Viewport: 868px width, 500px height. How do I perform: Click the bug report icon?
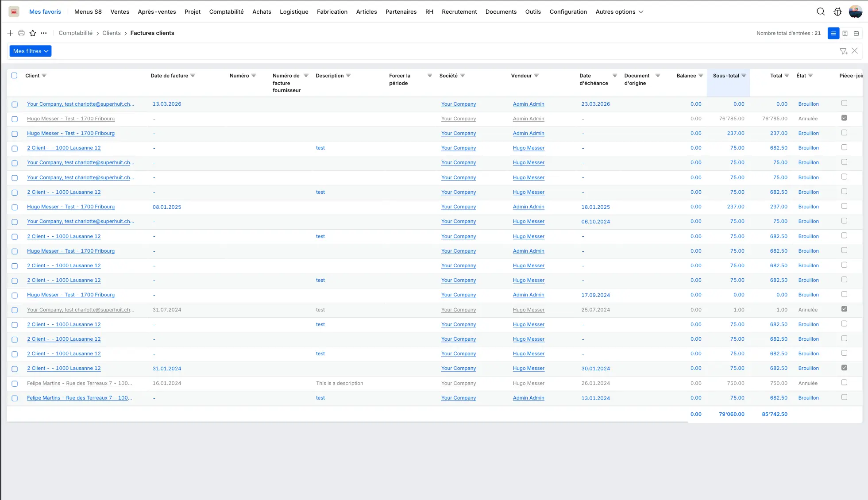click(837, 12)
